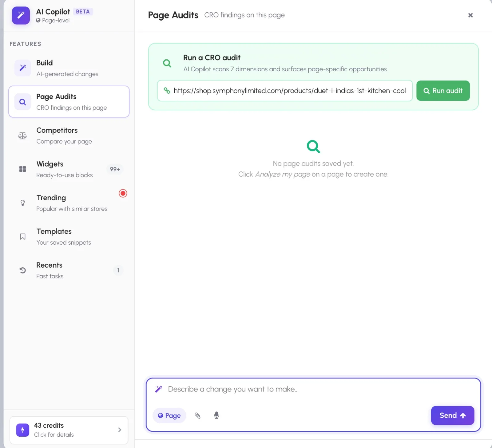492x448 pixels.
Task: Toggle the Page scope chip
Action: [x=169, y=415]
